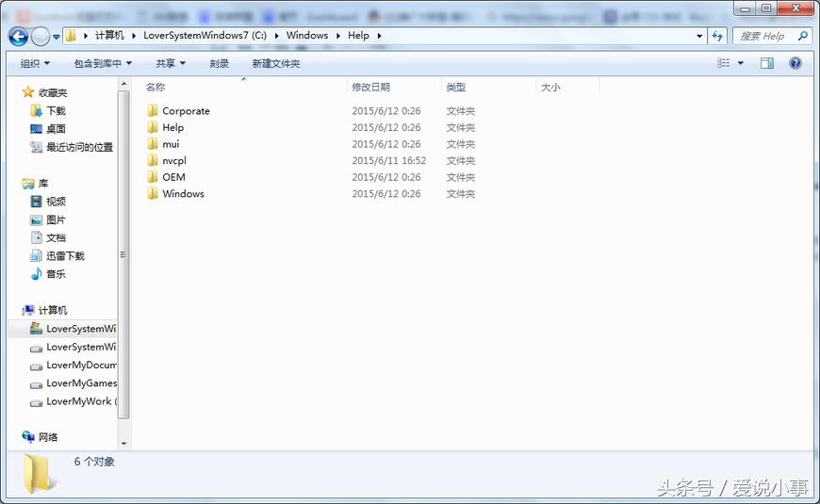Open the 组织 menu
The width and height of the screenshot is (820, 504).
pyautogui.click(x=35, y=64)
